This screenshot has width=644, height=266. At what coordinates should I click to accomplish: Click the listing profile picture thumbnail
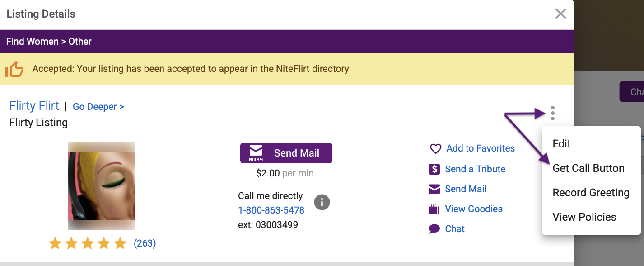tap(102, 186)
